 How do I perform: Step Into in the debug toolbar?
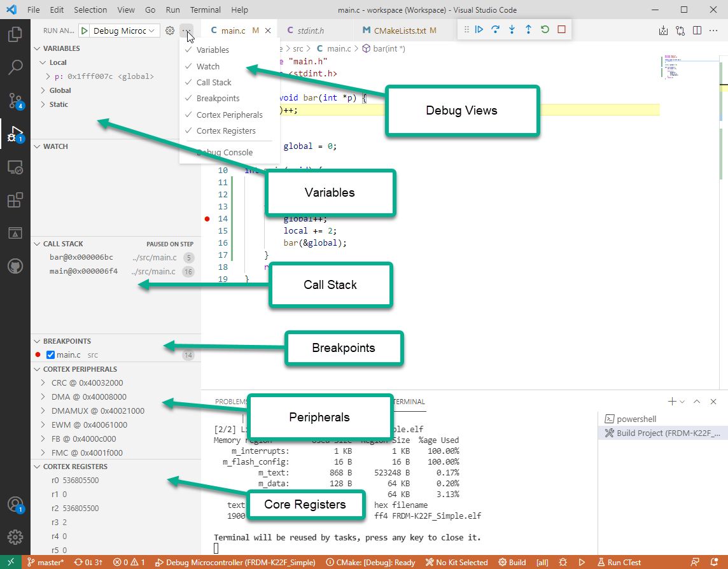coord(512,30)
